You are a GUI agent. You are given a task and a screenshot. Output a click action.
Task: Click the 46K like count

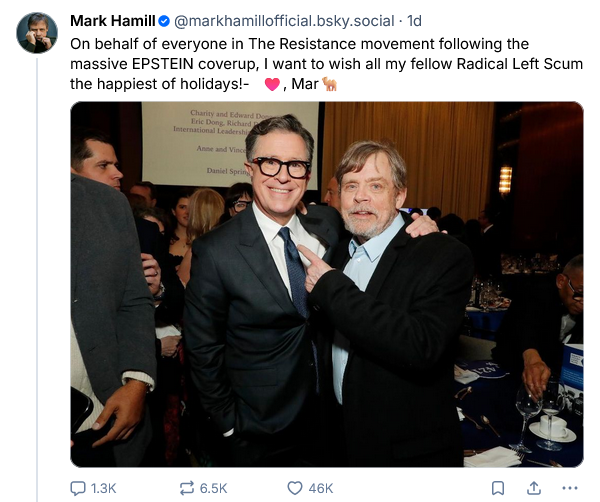point(321,488)
